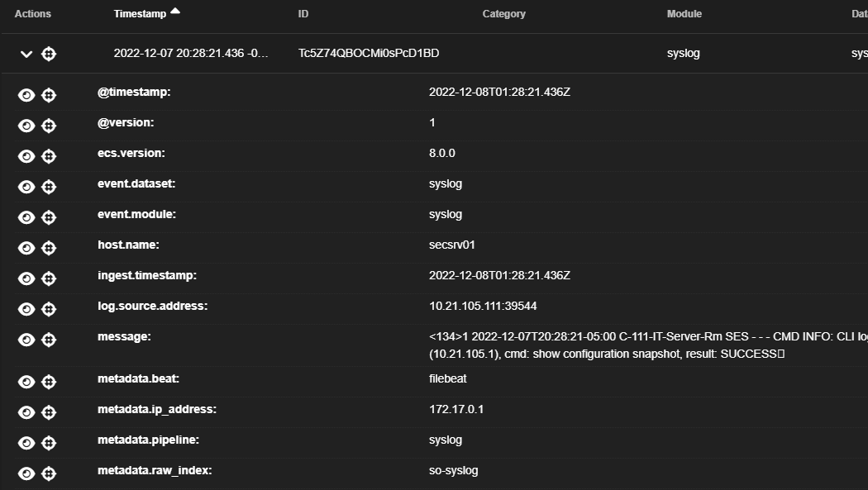Screen dimensions: 868x490
Task: Click crosshair icon for @version field
Action: (49, 126)
